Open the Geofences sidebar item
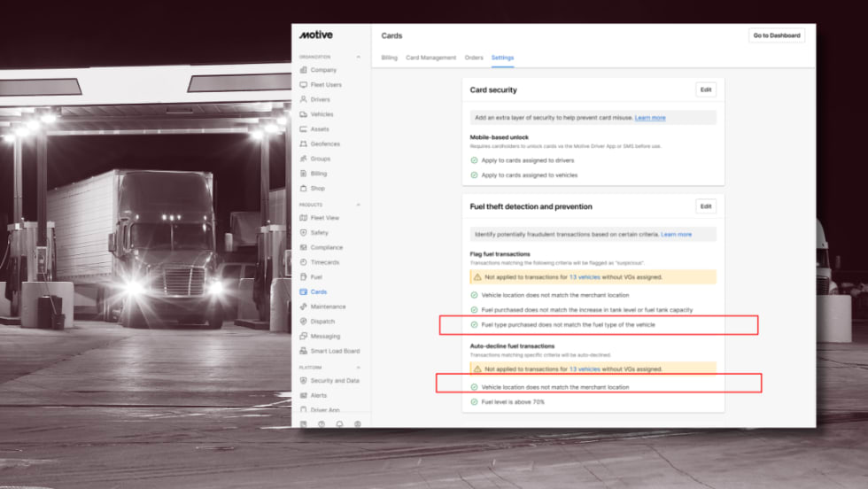This screenshot has width=868, height=489. click(x=324, y=144)
